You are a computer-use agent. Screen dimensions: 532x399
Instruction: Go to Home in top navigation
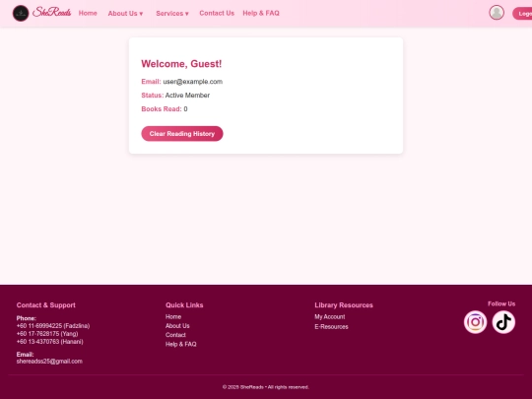88,13
